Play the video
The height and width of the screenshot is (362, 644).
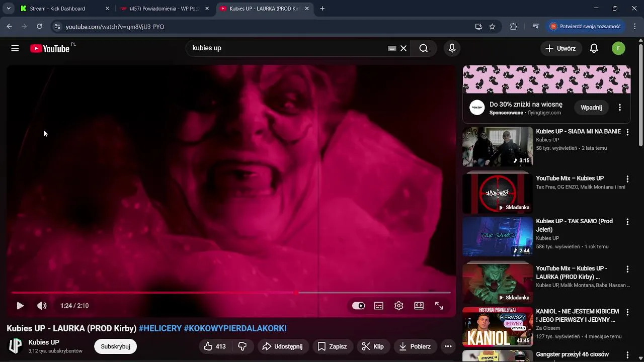point(20,306)
